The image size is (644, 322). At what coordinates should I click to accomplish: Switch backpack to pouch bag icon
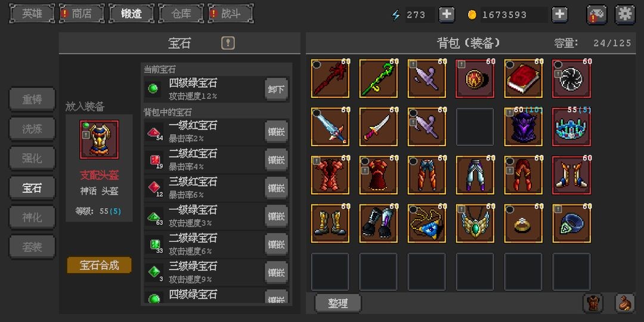(x=625, y=303)
